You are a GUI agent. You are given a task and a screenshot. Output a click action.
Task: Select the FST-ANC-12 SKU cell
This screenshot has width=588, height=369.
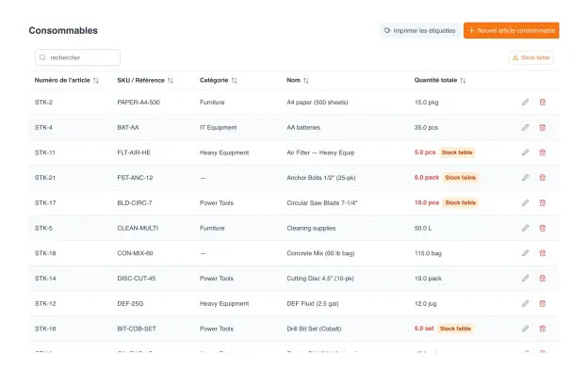click(x=135, y=178)
